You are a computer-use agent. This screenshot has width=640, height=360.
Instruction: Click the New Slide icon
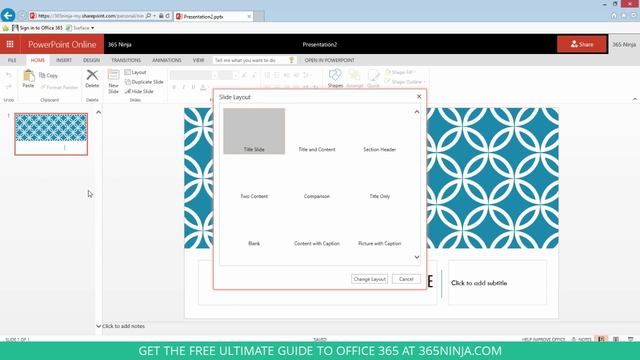113,75
